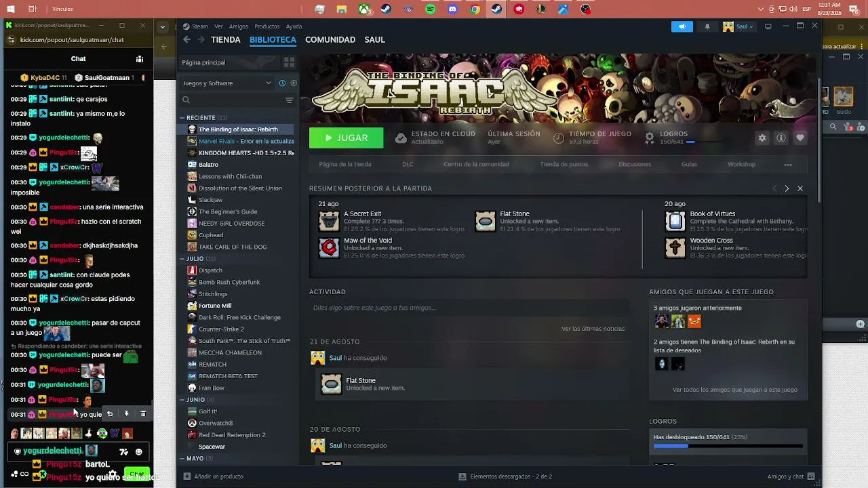Screen dimensions: 868x488
Task: Add Isaac to favorites with heart icon
Action: pyautogui.click(x=800, y=138)
